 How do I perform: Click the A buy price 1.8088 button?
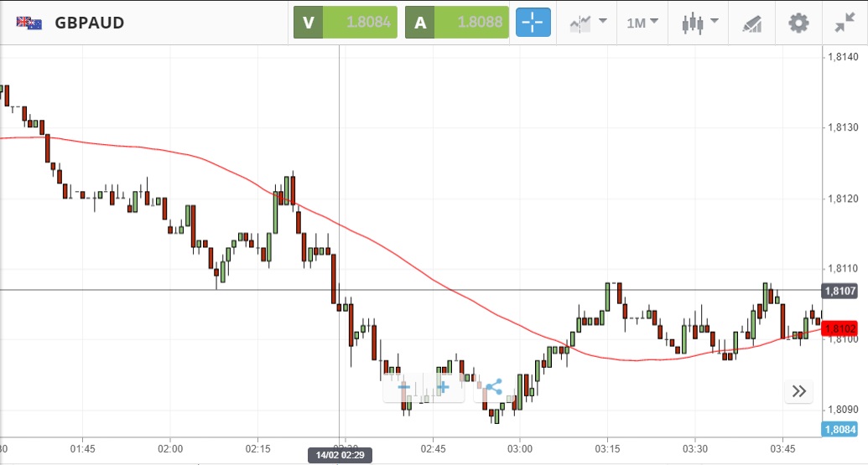pyautogui.click(x=456, y=23)
